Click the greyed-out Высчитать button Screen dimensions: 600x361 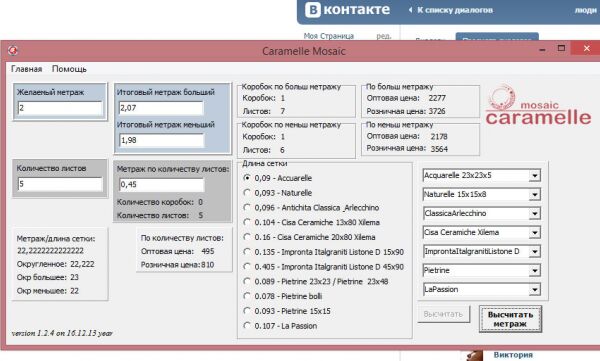pos(443,314)
